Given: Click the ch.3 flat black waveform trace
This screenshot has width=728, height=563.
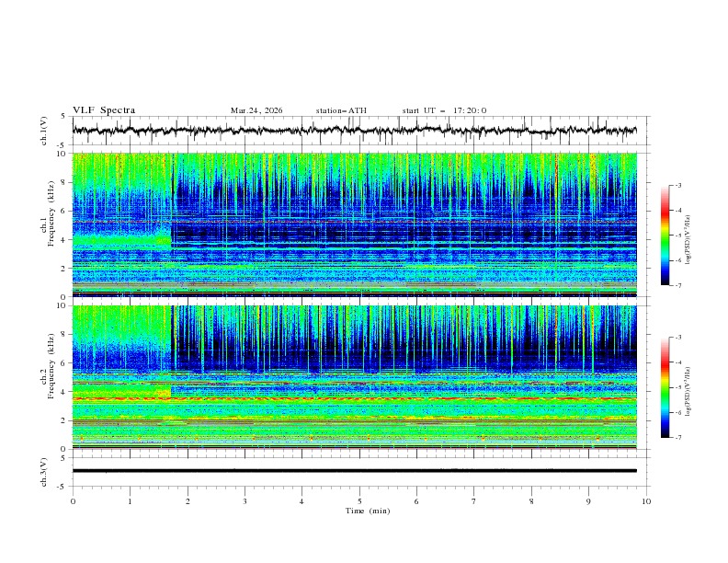Looking at the screenshot, I should [355, 471].
